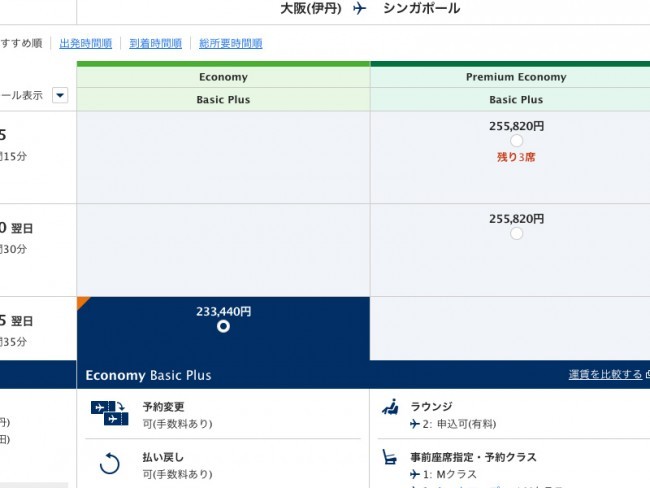Click the ラウンジ lounge seat icon
The image size is (650, 488).
click(x=391, y=407)
